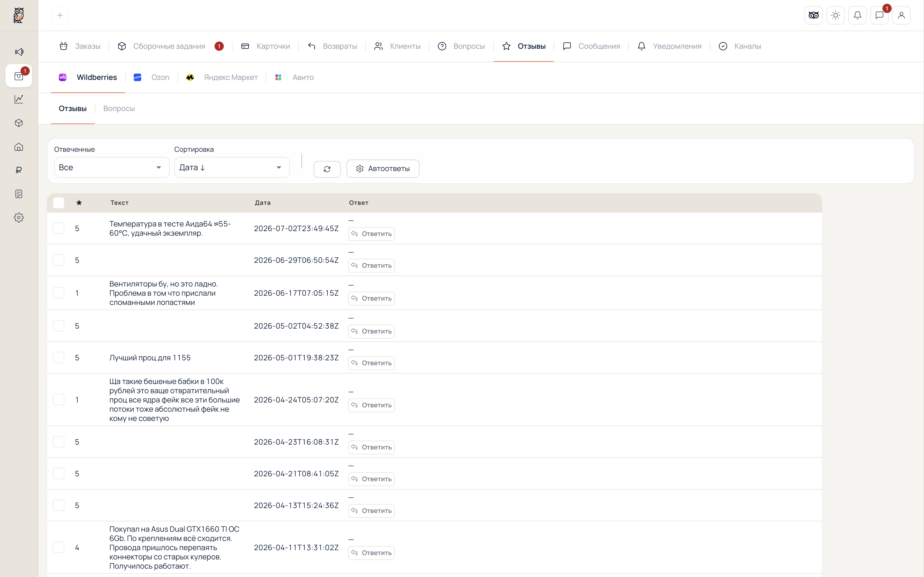Open the megaphone marketing icon in sidebar
924x577 pixels.
pos(19,52)
